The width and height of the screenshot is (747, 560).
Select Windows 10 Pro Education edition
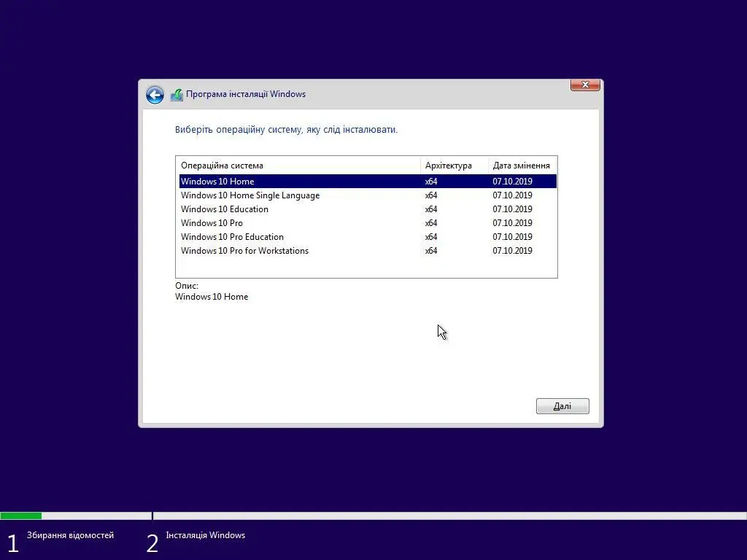point(232,236)
